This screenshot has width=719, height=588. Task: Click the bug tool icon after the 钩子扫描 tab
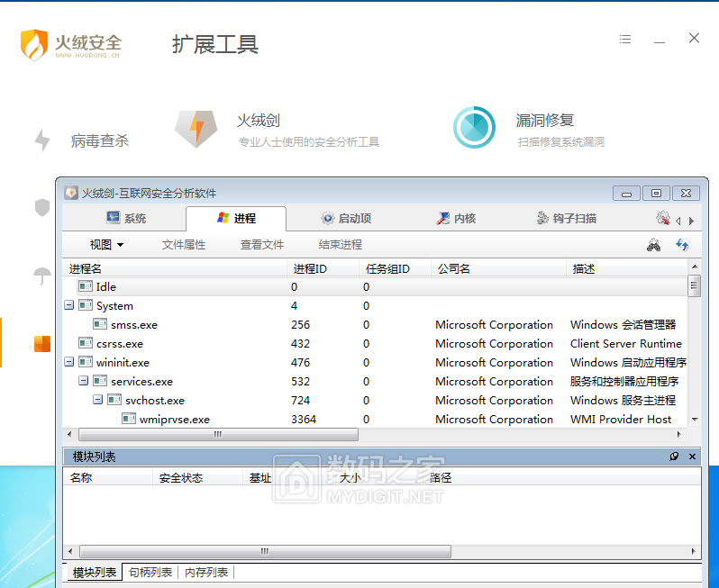coord(663,218)
